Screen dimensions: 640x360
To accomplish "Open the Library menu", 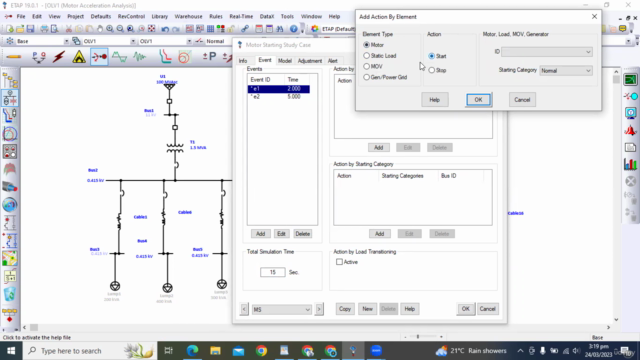I will [160, 16].
